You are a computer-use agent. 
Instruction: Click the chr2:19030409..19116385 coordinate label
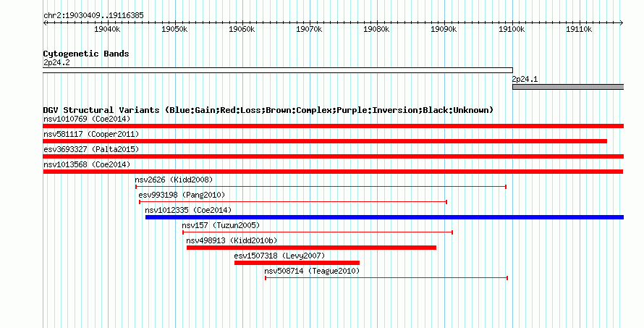(x=93, y=16)
